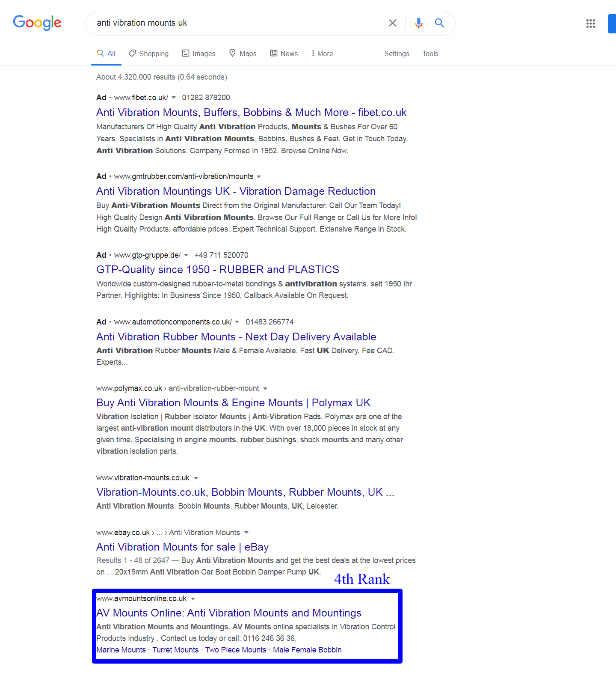
Task: Click the blue button at top right
Action: coord(612,24)
